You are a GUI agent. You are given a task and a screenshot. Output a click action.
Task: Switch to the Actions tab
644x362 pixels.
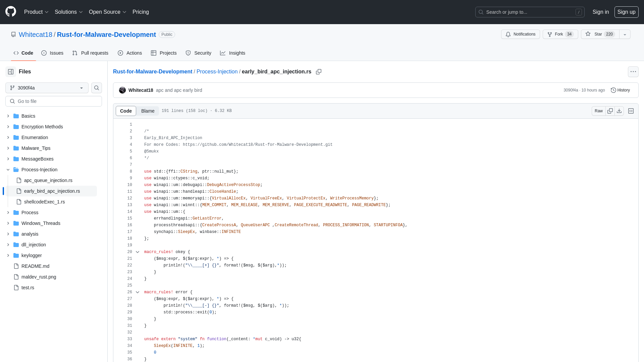pos(130,53)
